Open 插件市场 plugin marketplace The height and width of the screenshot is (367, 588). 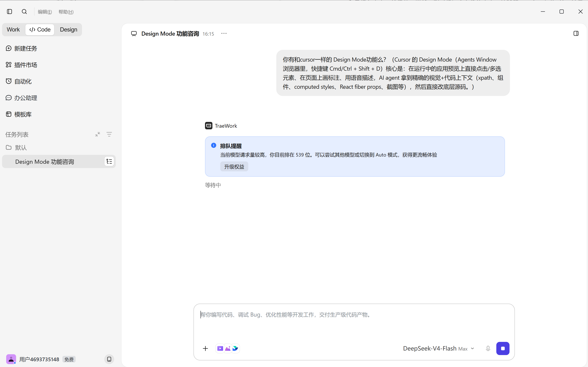pyautogui.click(x=21, y=65)
